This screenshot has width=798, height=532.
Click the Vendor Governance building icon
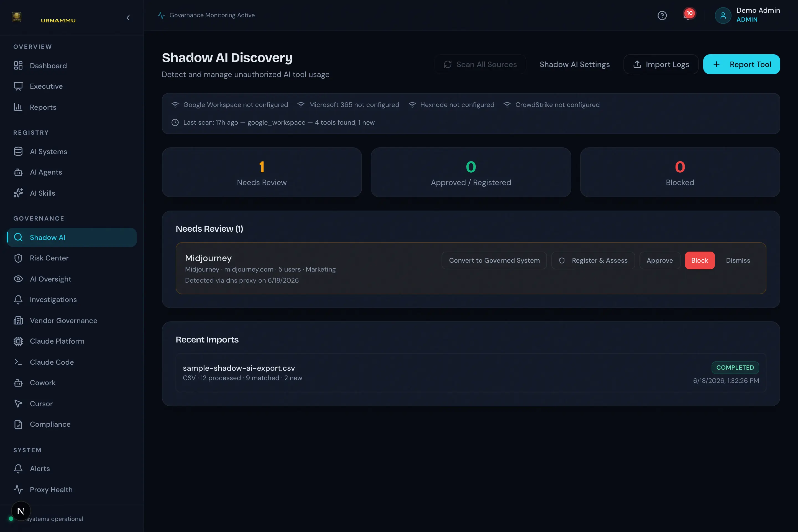click(18, 321)
